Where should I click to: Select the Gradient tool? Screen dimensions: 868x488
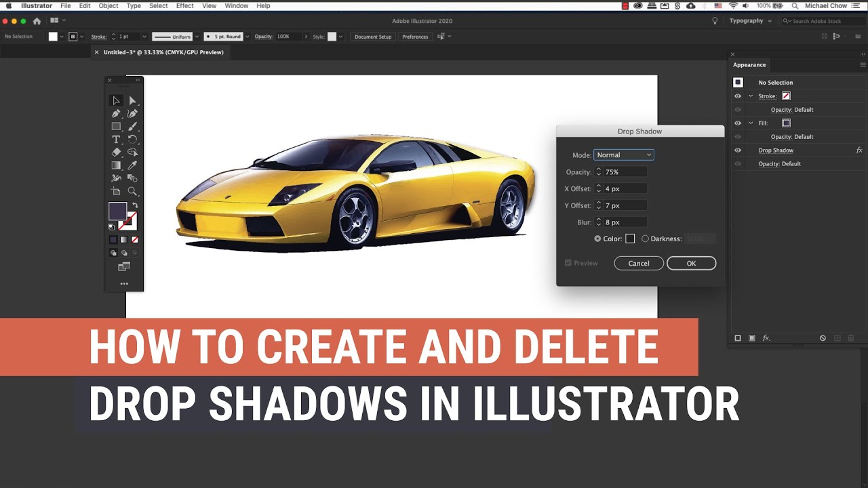(x=116, y=165)
